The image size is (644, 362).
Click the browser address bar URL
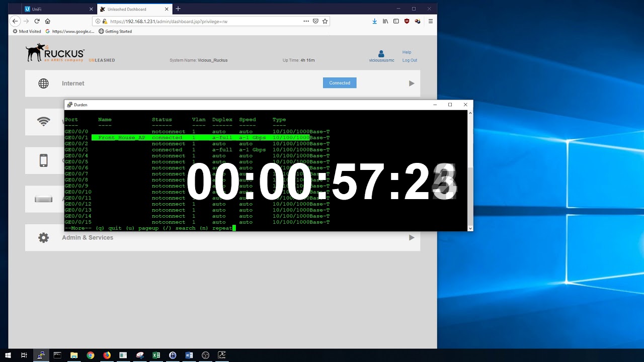pos(169,22)
